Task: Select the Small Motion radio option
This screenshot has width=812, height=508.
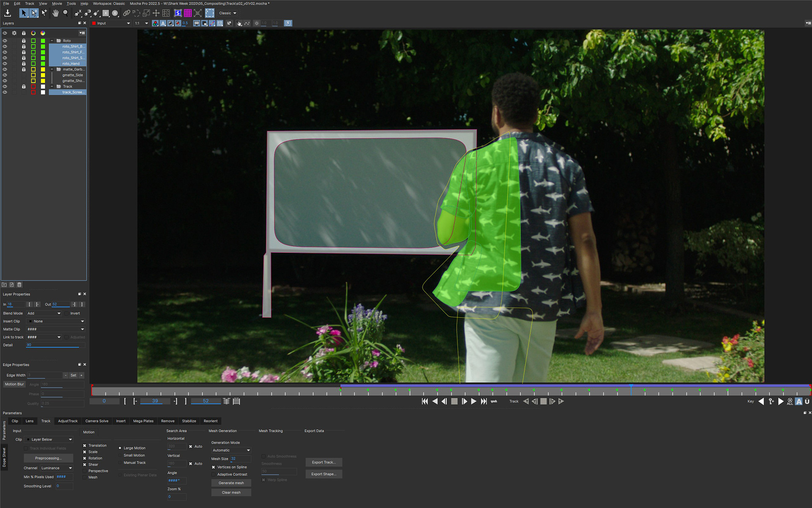Action: click(x=120, y=456)
